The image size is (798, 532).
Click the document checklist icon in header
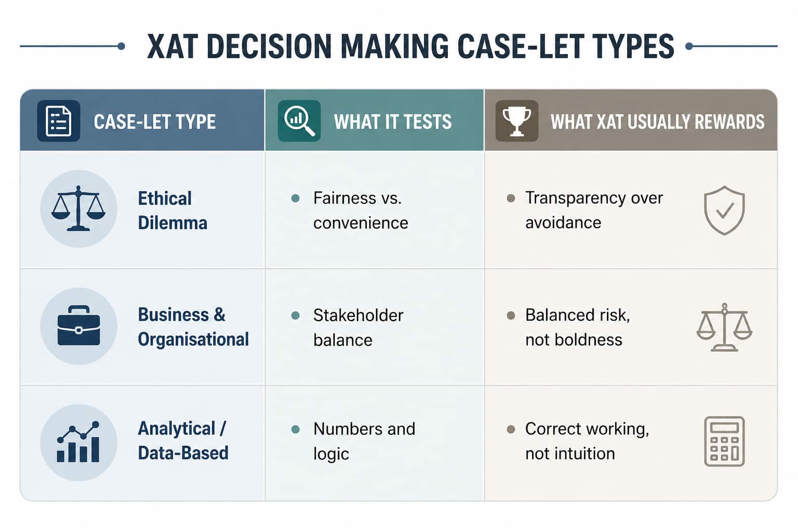pyautogui.click(x=59, y=121)
